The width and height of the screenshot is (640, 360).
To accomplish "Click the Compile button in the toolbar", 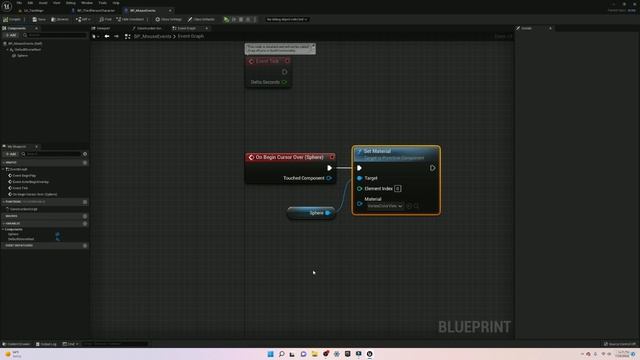I will pos(12,19).
